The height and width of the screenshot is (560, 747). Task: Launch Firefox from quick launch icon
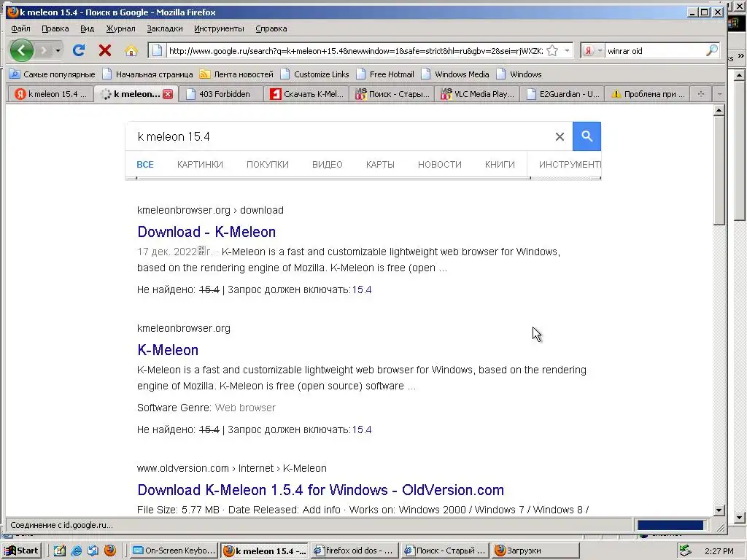pos(110,551)
